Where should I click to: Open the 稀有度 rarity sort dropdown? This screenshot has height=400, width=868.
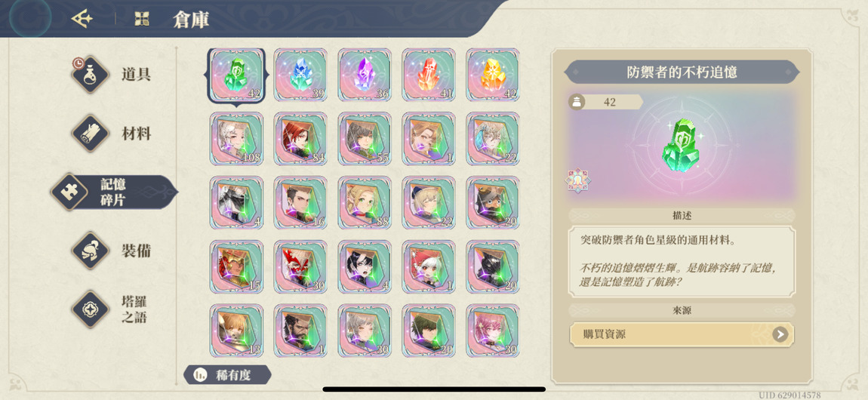pyautogui.click(x=227, y=374)
